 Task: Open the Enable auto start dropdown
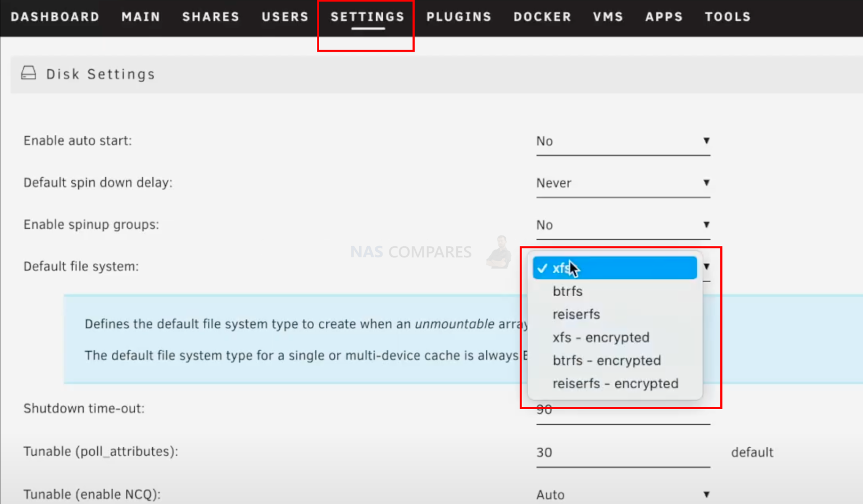(x=623, y=141)
